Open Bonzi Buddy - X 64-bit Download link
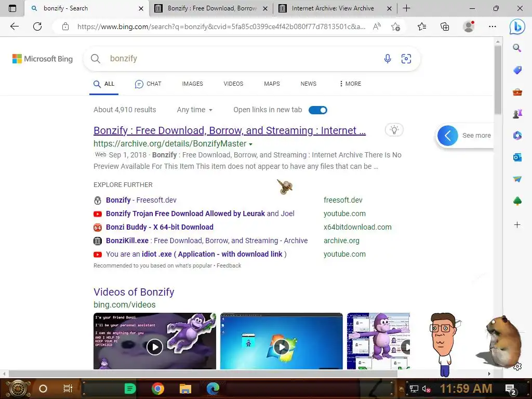Viewport: 532px width, 399px height. pos(160,228)
